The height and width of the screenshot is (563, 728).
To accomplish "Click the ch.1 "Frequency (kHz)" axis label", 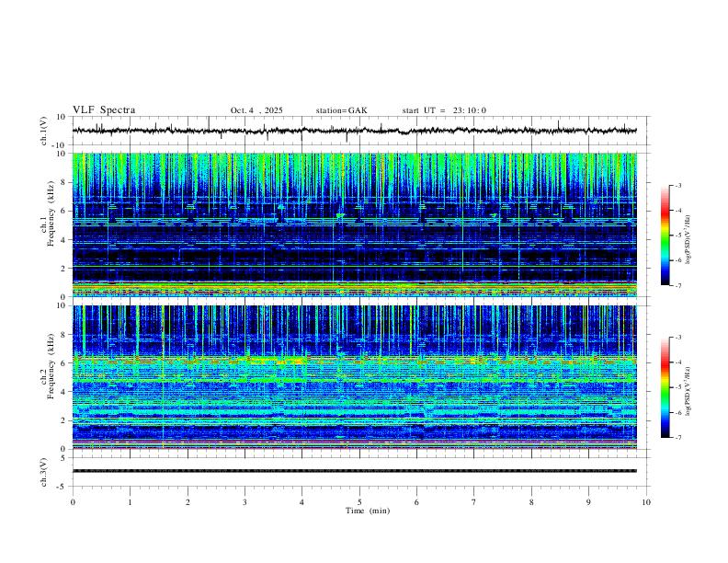I will [51, 213].
